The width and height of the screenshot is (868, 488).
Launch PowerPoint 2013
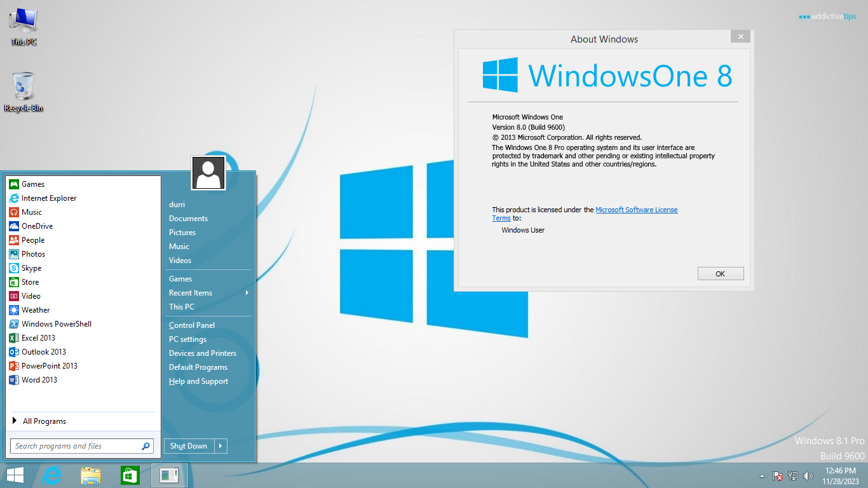pyautogui.click(x=83, y=366)
